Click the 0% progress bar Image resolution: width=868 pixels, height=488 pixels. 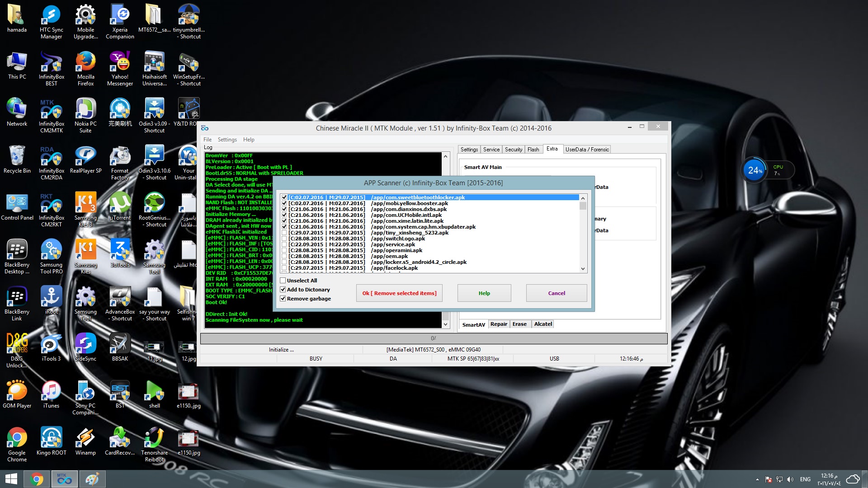[434, 338]
